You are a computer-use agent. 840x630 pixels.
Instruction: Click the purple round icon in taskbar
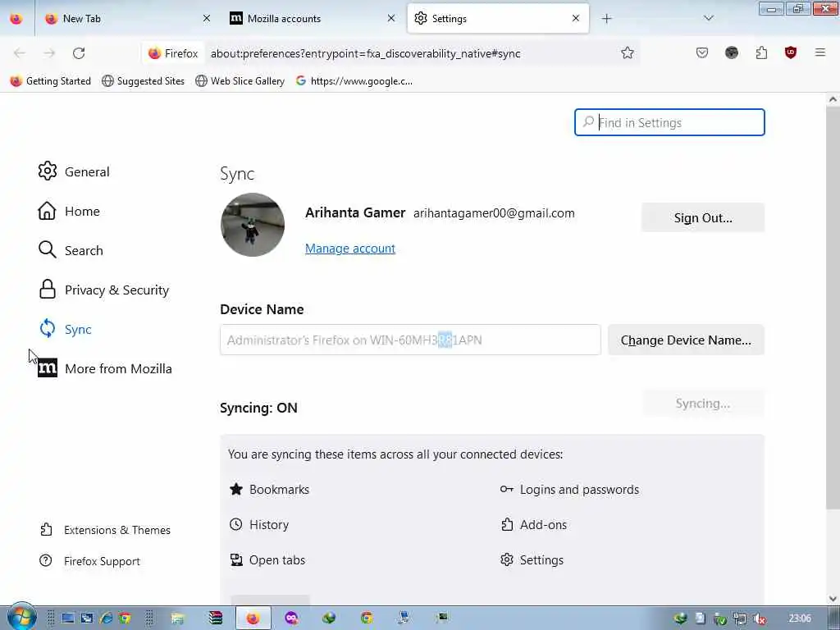pos(291,619)
